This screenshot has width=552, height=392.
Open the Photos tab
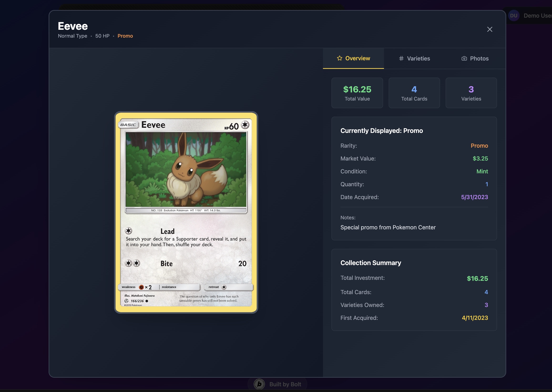[475, 58]
